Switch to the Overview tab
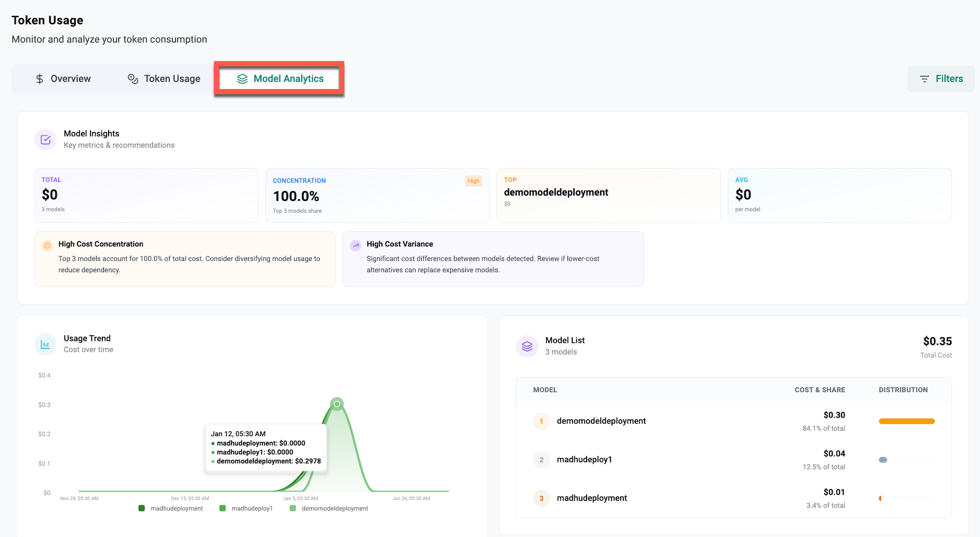Image resolution: width=980 pixels, height=537 pixels. click(x=63, y=79)
